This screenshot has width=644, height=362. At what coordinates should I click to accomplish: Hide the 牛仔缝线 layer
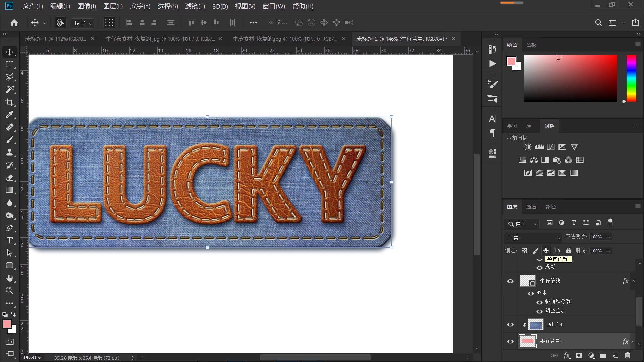click(510, 281)
